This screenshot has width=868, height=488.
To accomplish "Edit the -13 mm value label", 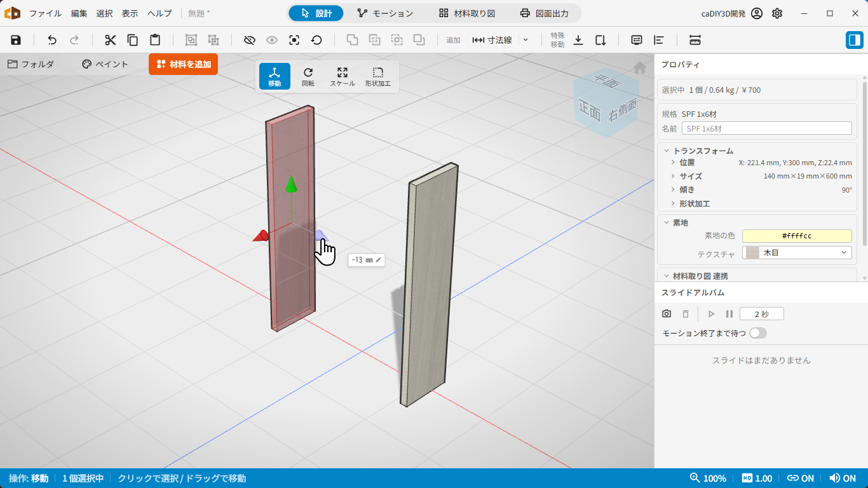I will pyautogui.click(x=367, y=260).
